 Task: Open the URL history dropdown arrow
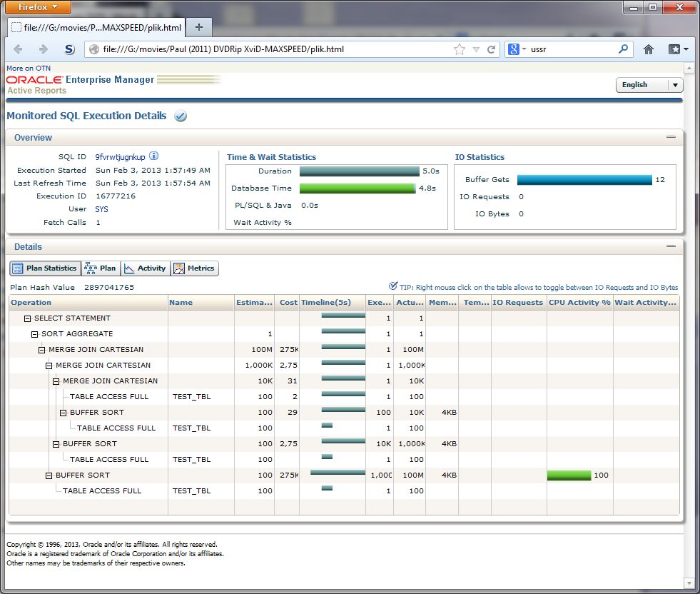click(476, 49)
